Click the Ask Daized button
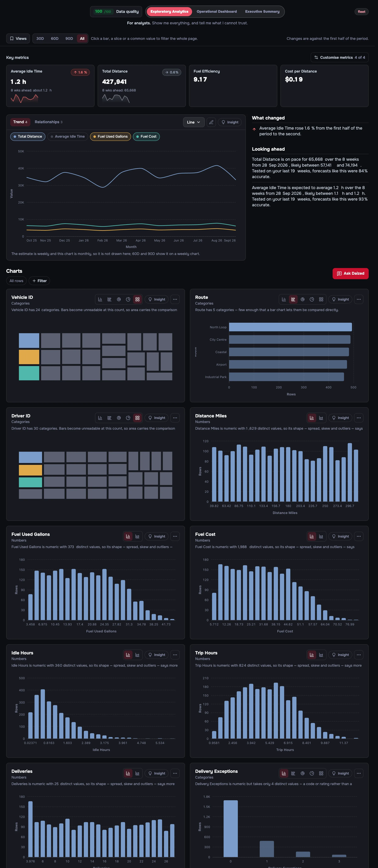Viewport: 378px width, 868px height. click(x=350, y=273)
